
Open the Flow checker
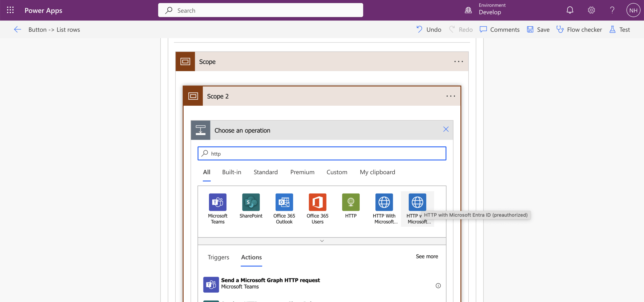click(x=579, y=30)
